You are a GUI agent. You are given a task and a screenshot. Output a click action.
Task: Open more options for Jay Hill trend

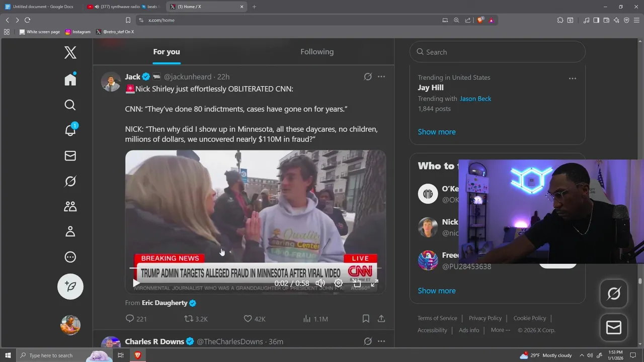573,78
